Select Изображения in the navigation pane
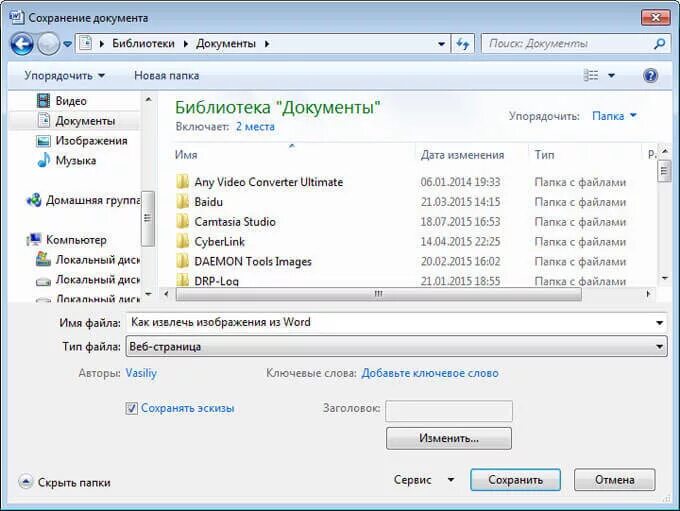Viewport: 680px width, 511px height. tap(92, 141)
